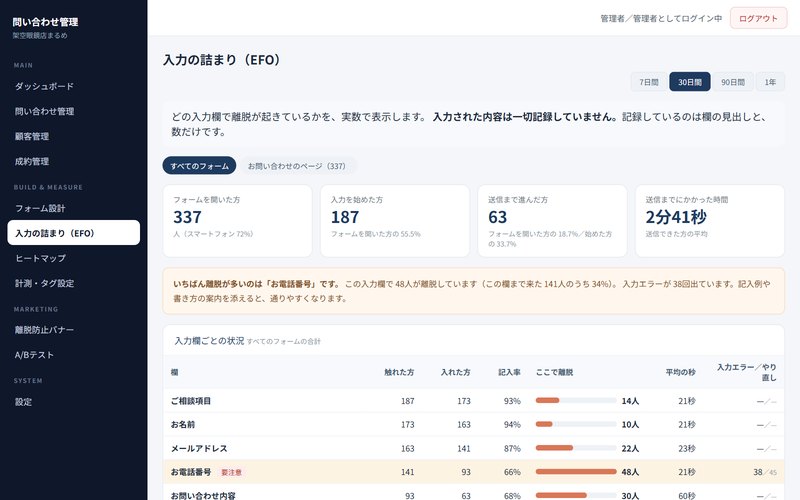Open ヒートマップ page
The height and width of the screenshot is (500, 800).
coord(73,258)
